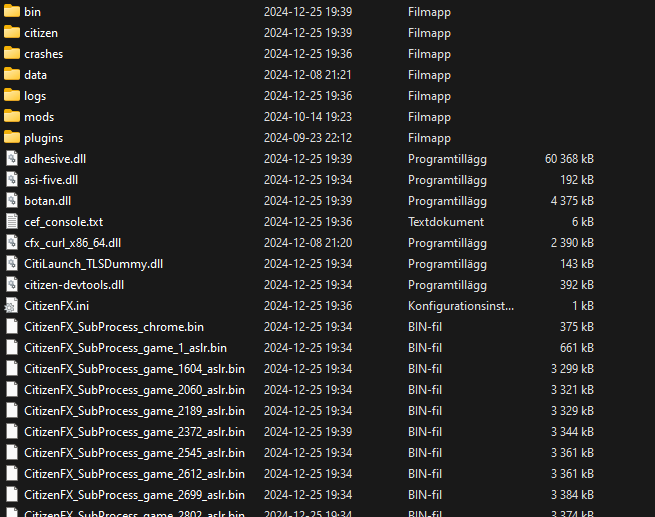
Task: Click the file name CitizenFX.ini
Action: click(x=56, y=306)
